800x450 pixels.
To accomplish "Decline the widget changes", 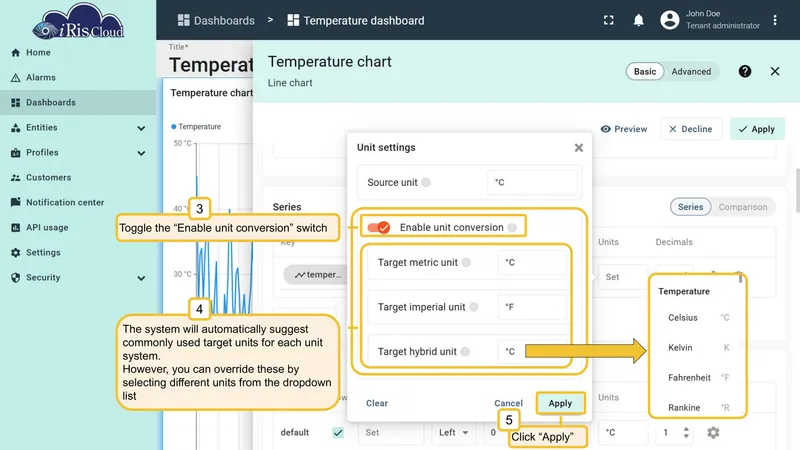I will (x=691, y=129).
